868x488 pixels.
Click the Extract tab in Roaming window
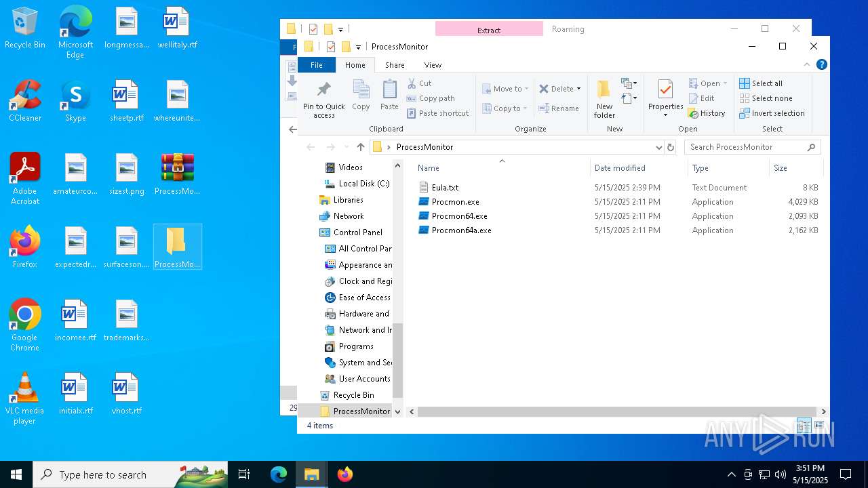pos(489,29)
